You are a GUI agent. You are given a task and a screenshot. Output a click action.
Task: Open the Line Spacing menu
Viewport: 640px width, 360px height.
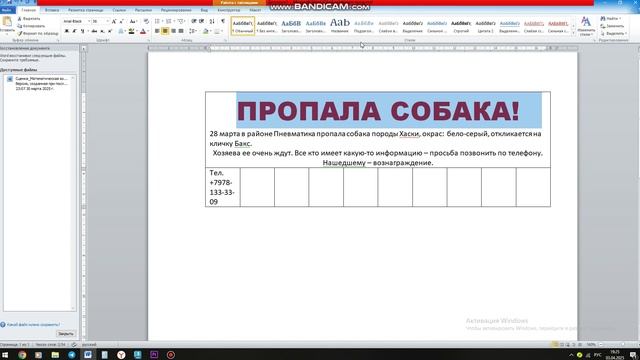click(193, 31)
